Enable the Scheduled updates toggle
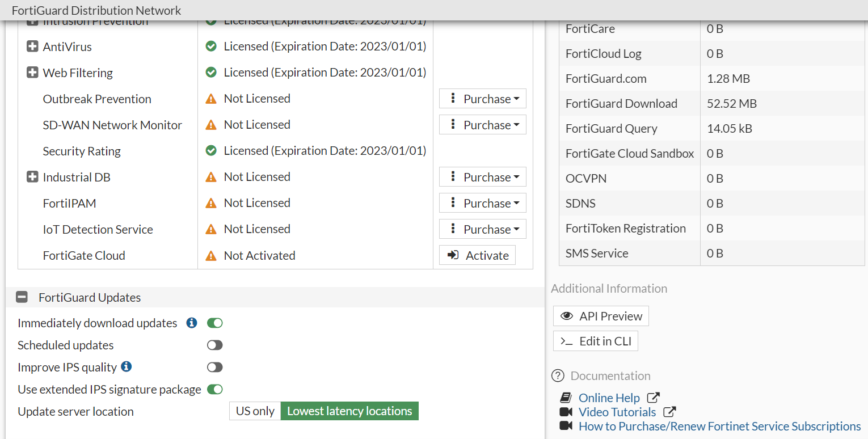868x439 pixels. coord(215,345)
